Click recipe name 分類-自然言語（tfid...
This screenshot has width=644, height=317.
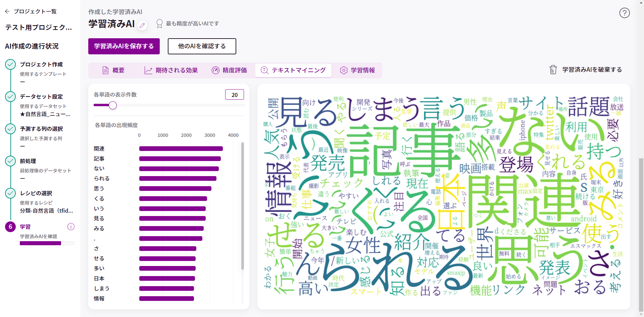[x=46, y=211]
